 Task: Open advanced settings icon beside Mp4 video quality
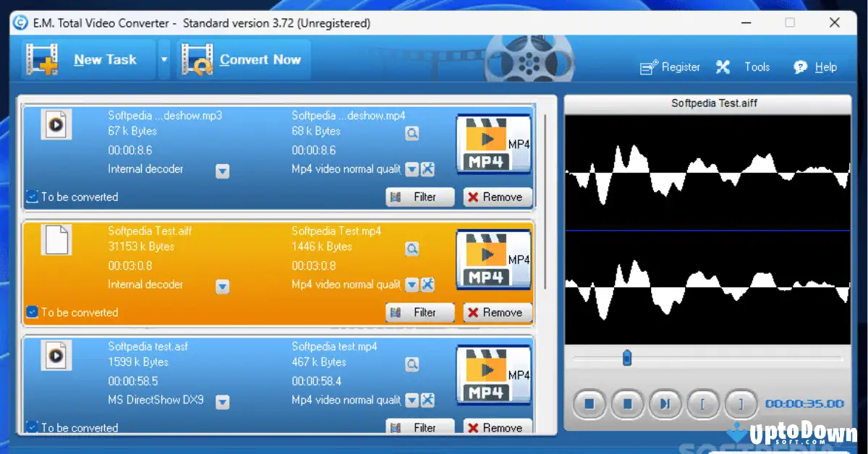(x=428, y=284)
